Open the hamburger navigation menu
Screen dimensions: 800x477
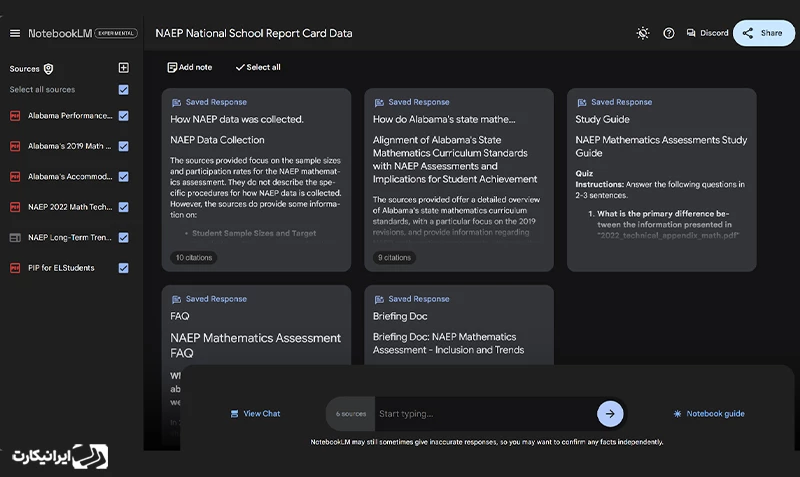point(15,33)
